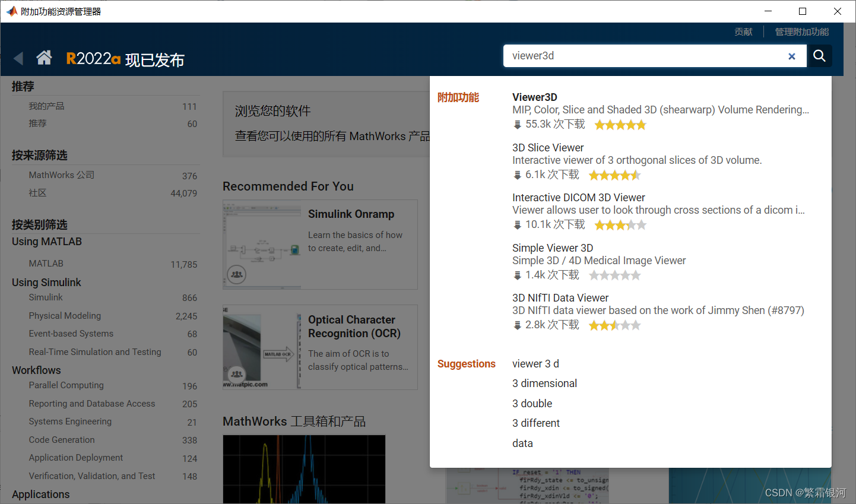
Task: Click download icon next to 2.8k 次下载
Action: coord(517,325)
